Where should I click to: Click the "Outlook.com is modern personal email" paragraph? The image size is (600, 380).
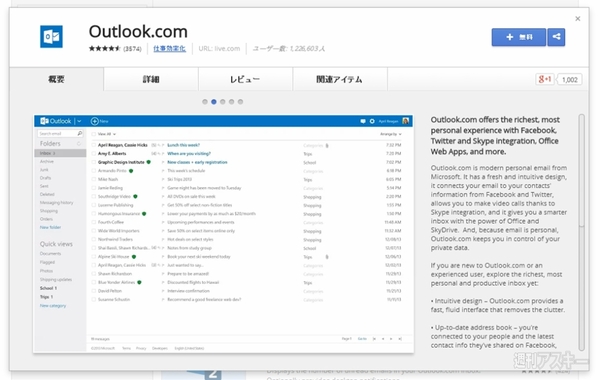[x=499, y=208]
